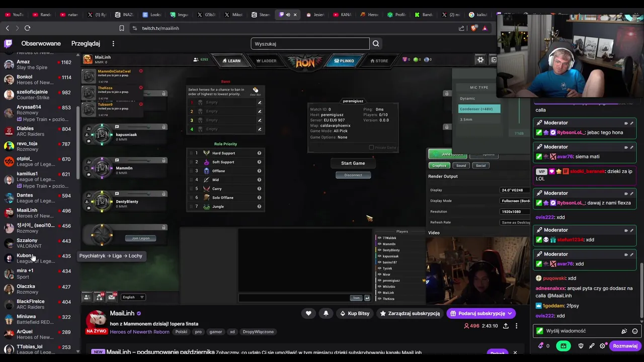Viewport: 644px width, 362px height.
Task: Edit the ban slot 1 pencil icon
Action: tap(260, 103)
